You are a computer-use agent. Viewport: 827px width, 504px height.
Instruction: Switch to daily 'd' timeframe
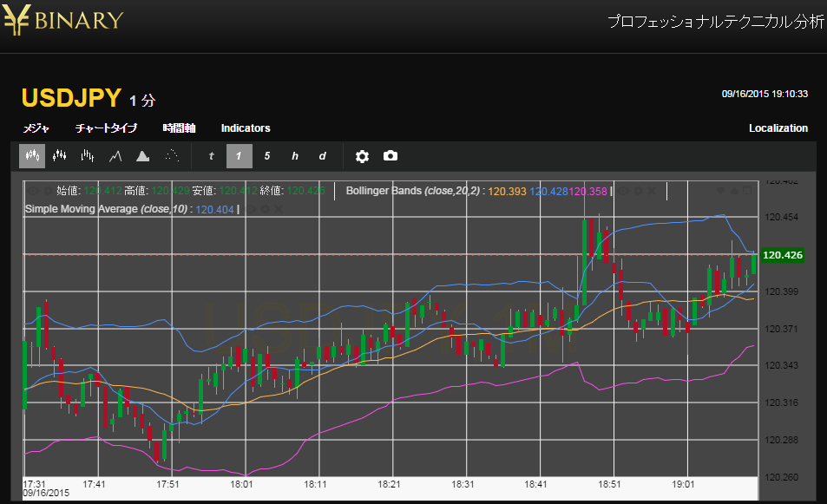322,156
